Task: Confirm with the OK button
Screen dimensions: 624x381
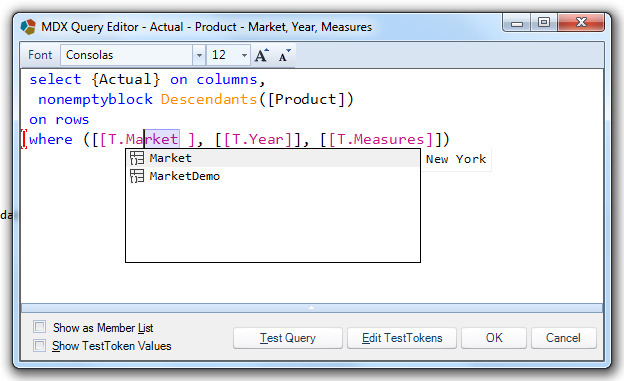Action: pos(494,338)
